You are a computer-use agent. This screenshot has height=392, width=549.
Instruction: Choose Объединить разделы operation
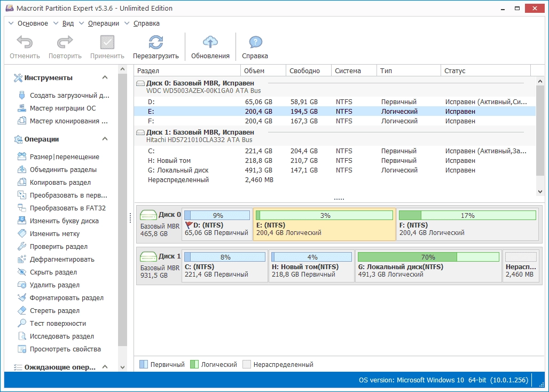(57, 170)
